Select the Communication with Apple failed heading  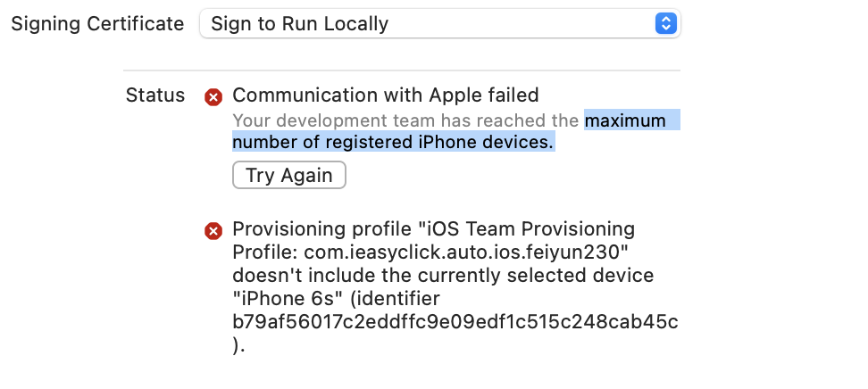[x=385, y=95]
